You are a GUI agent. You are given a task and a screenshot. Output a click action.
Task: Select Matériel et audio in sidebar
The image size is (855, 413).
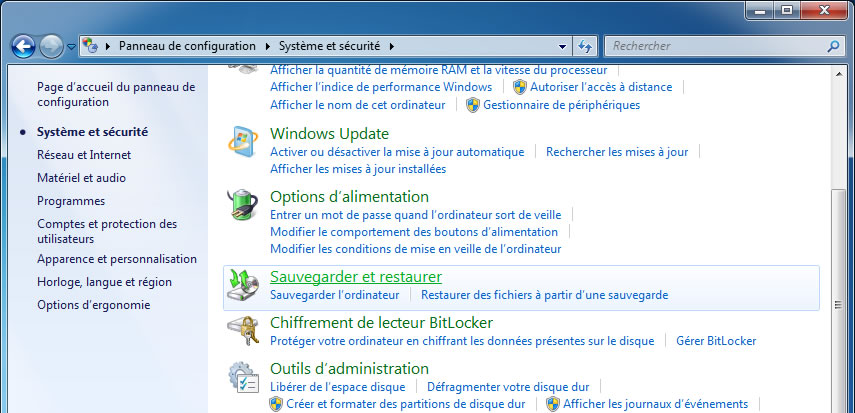point(81,178)
